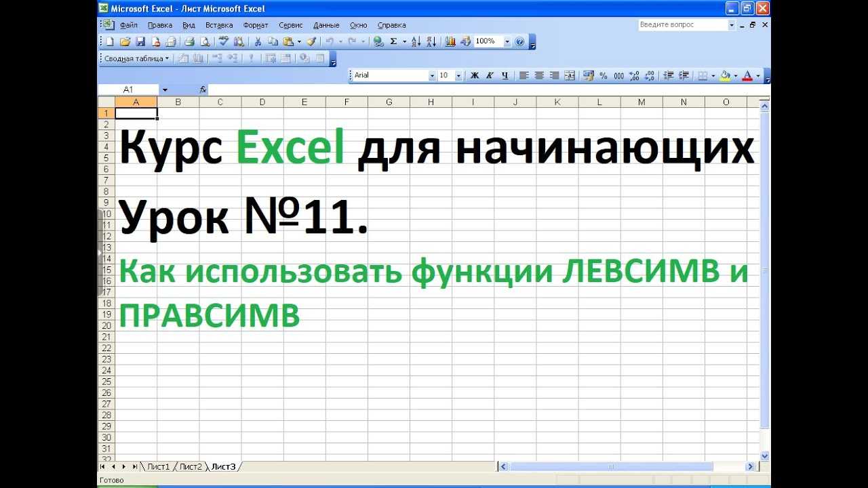Open Print Preview
Viewport: 868px width, 488px height.
coord(205,41)
